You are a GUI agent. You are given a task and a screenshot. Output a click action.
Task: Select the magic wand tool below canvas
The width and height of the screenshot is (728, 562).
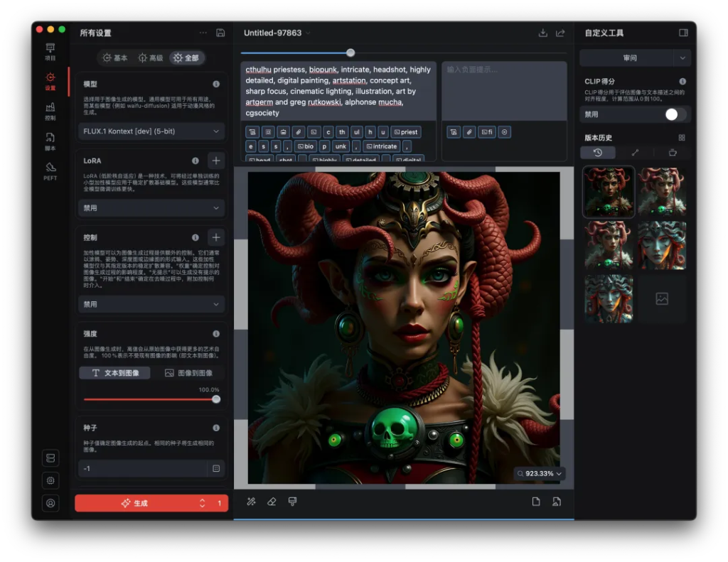tap(251, 502)
